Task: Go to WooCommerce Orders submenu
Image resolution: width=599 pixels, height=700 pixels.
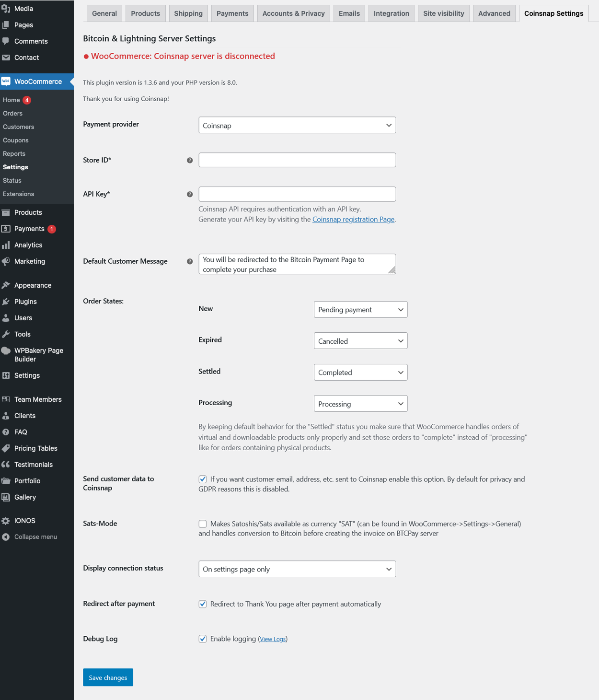Action: pos(13,114)
